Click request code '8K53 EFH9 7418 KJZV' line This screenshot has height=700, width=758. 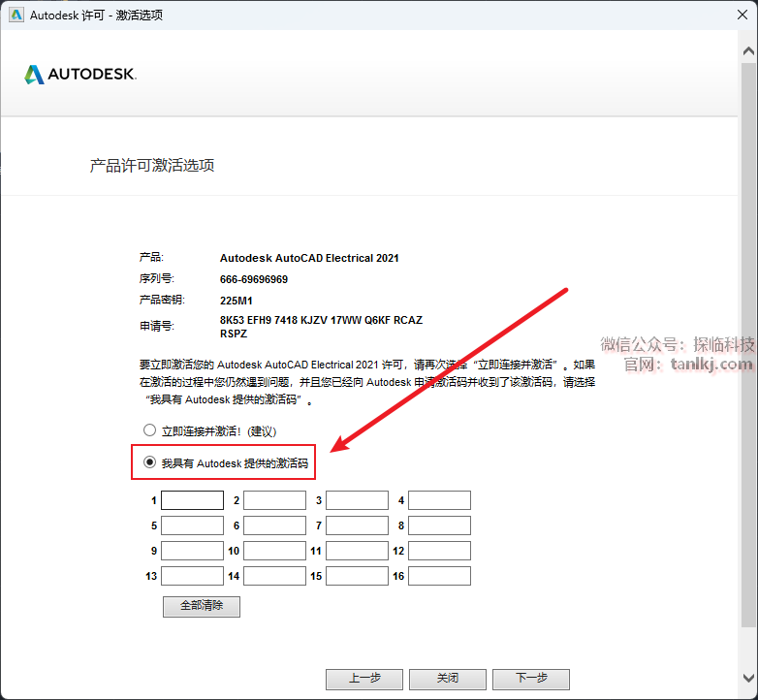321,320
